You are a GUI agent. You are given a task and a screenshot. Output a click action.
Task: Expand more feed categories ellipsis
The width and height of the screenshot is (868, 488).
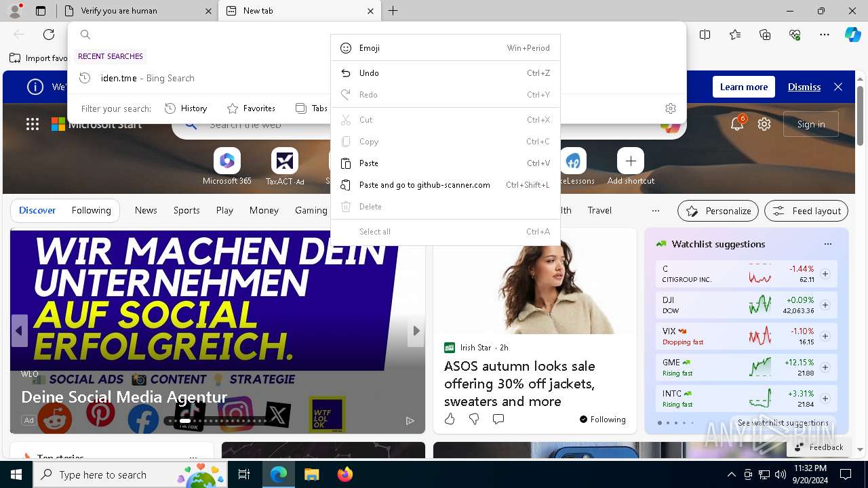(655, 210)
